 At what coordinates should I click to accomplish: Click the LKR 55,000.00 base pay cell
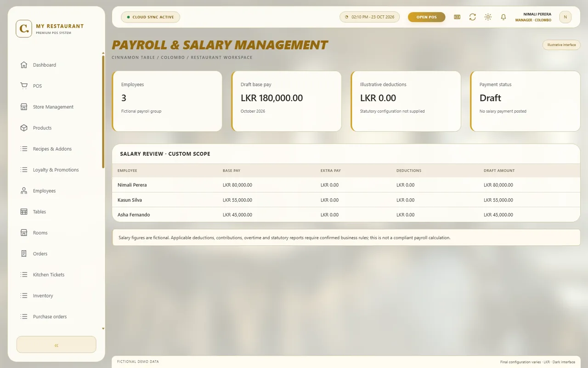[237, 200]
